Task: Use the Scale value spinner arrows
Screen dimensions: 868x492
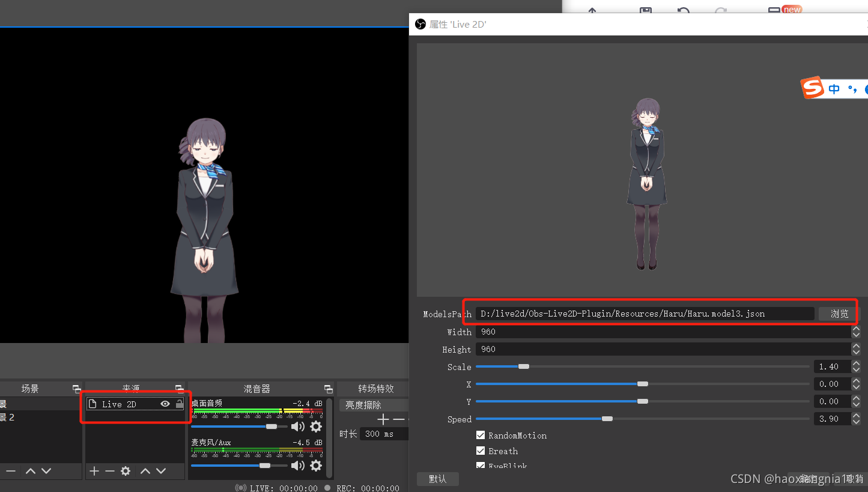Action: click(x=856, y=366)
